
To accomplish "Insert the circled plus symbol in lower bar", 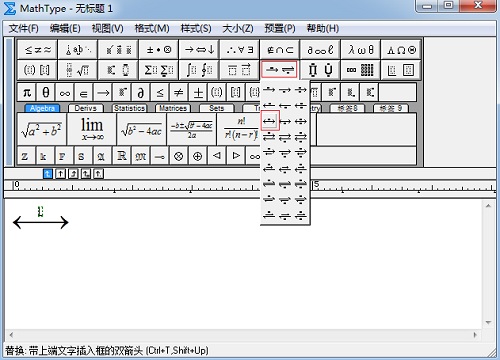I will [198, 156].
